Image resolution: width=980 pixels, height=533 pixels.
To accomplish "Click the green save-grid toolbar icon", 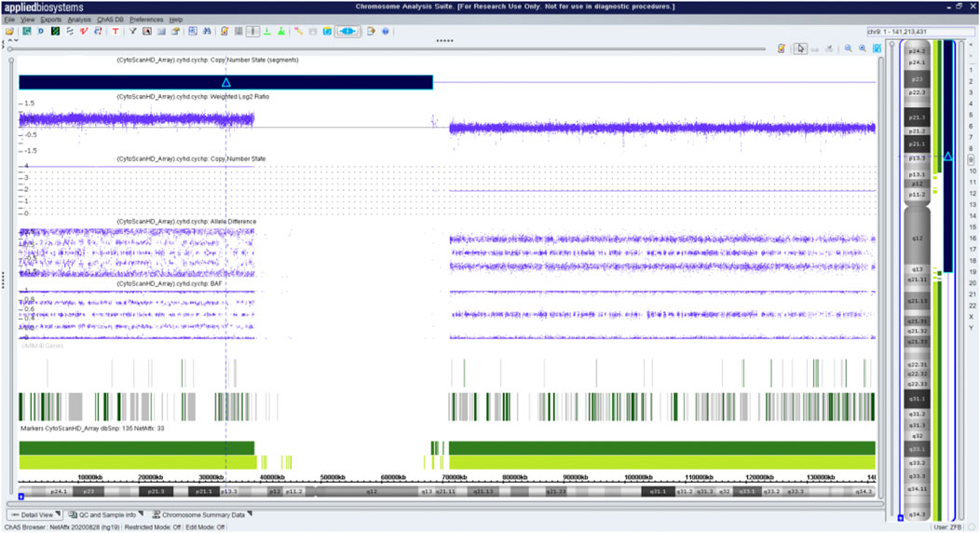I will click(27, 32).
